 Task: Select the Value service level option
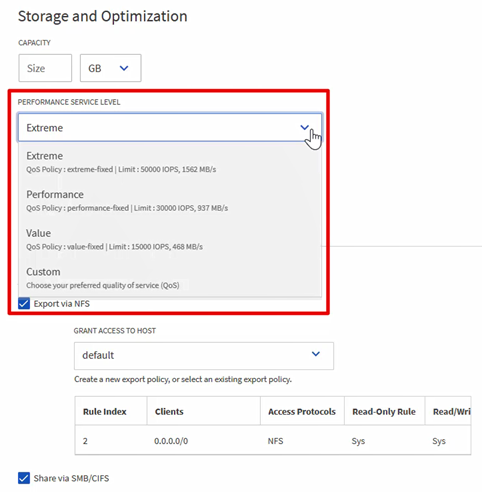point(170,239)
